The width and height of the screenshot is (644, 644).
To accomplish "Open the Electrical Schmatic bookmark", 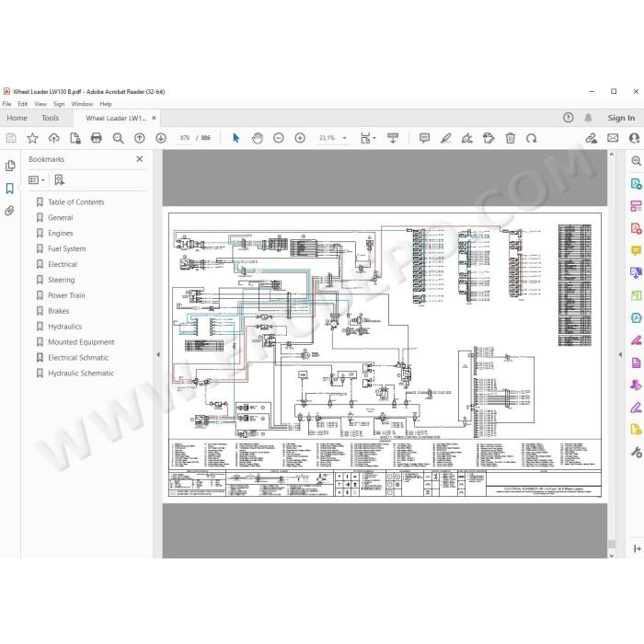I will click(78, 358).
